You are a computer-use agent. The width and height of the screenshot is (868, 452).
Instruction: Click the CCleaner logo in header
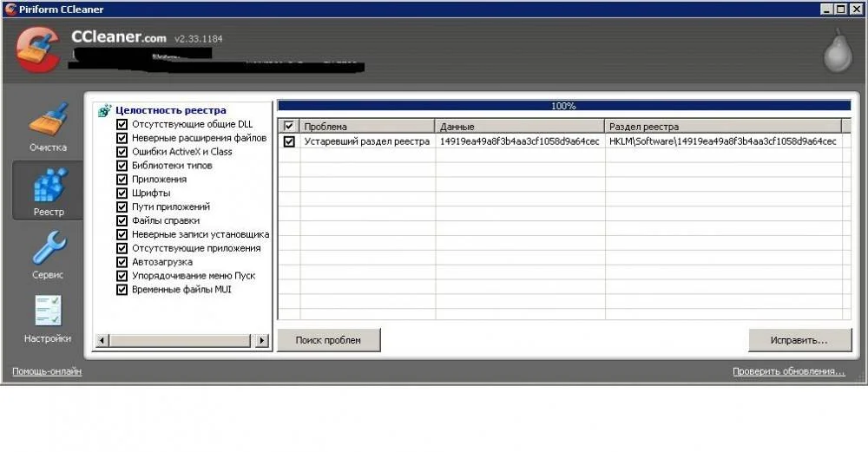tap(37, 49)
